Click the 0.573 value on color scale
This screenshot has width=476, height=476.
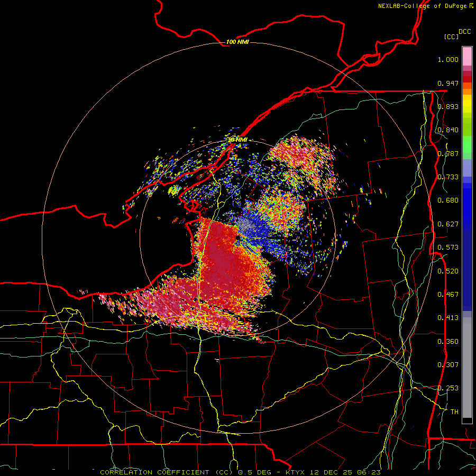pyautogui.click(x=448, y=248)
